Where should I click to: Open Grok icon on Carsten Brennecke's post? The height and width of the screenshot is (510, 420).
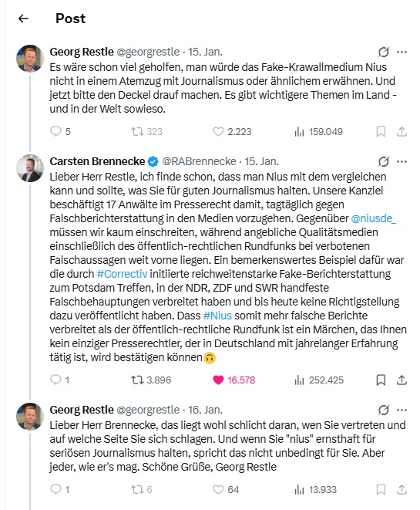point(384,161)
